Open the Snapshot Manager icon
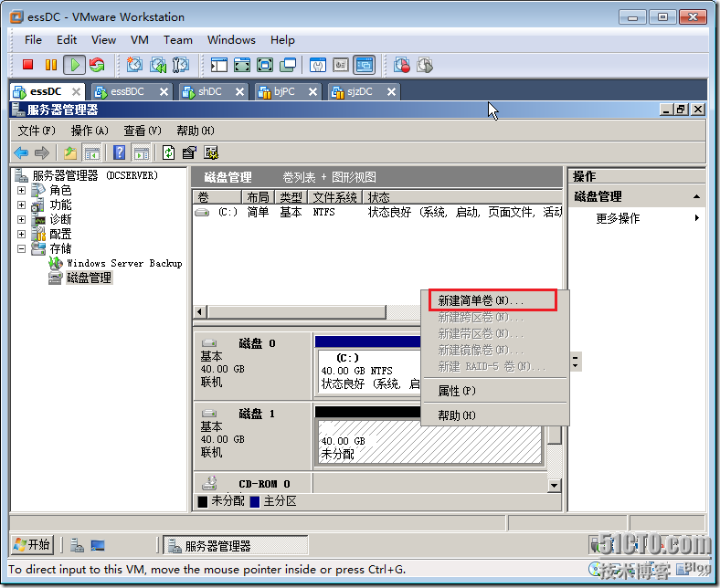The height and width of the screenshot is (588, 720). tap(181, 65)
